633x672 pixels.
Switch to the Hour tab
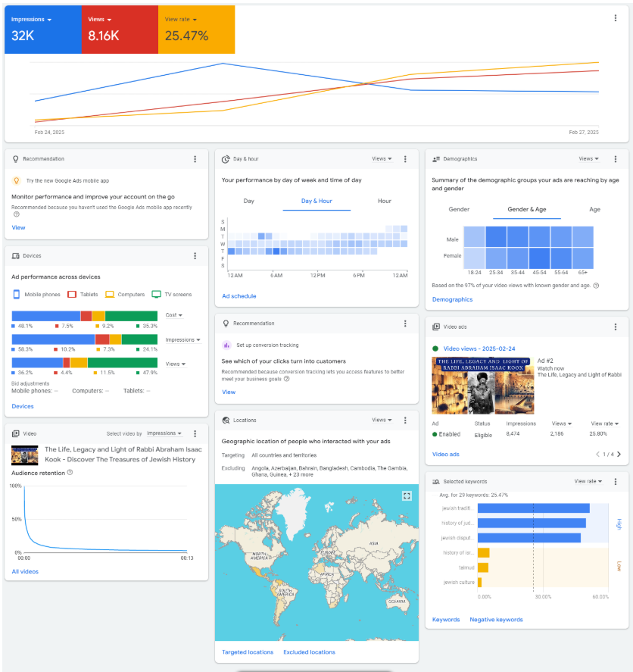(385, 201)
